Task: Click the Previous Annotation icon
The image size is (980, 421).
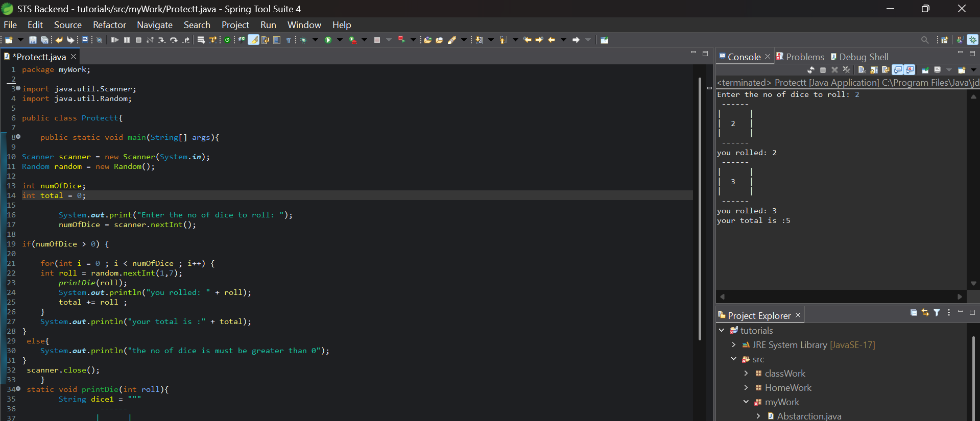Action: pyautogui.click(x=503, y=40)
